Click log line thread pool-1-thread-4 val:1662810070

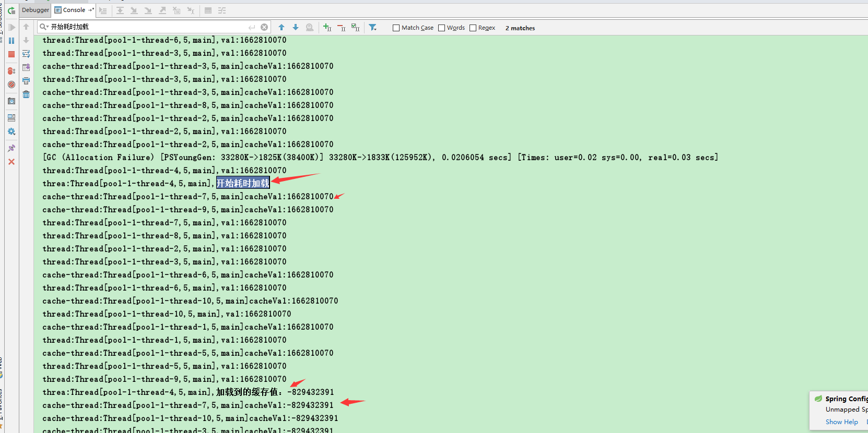[x=165, y=170]
